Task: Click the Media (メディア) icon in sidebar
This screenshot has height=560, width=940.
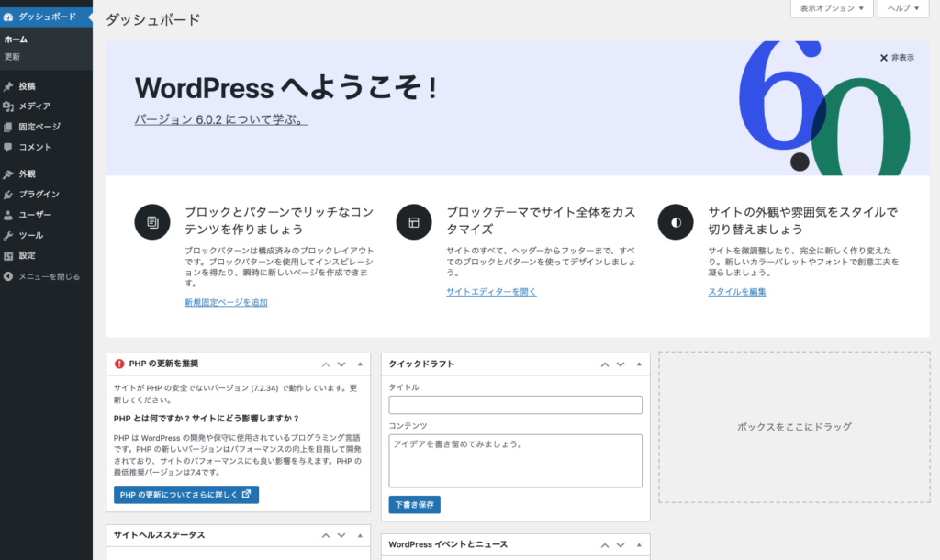Action: click(8, 106)
